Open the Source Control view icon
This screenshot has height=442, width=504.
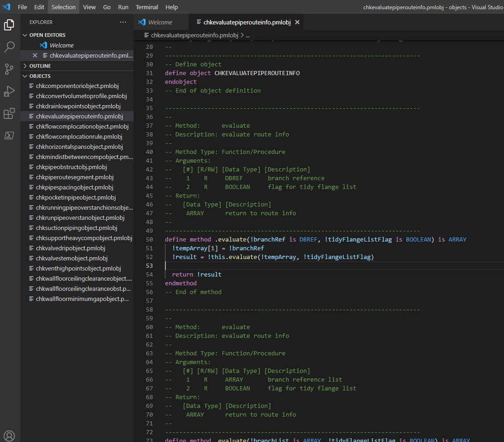pos(9,69)
